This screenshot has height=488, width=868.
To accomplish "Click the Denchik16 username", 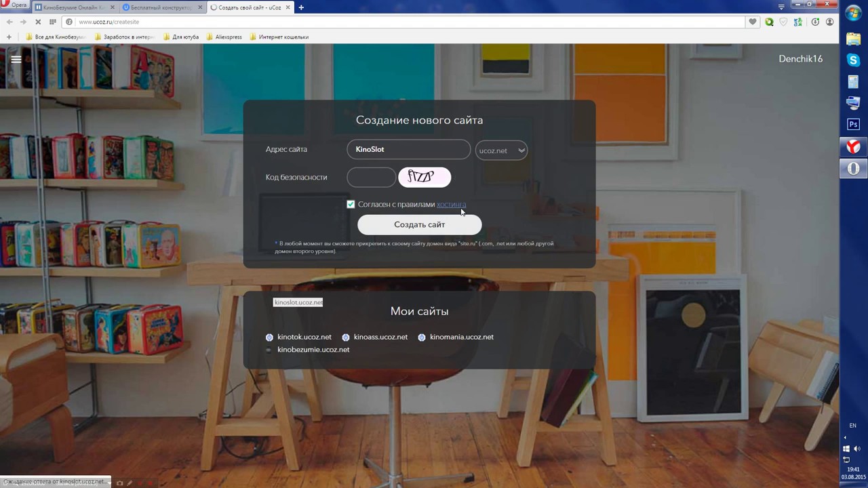I will 800,59.
